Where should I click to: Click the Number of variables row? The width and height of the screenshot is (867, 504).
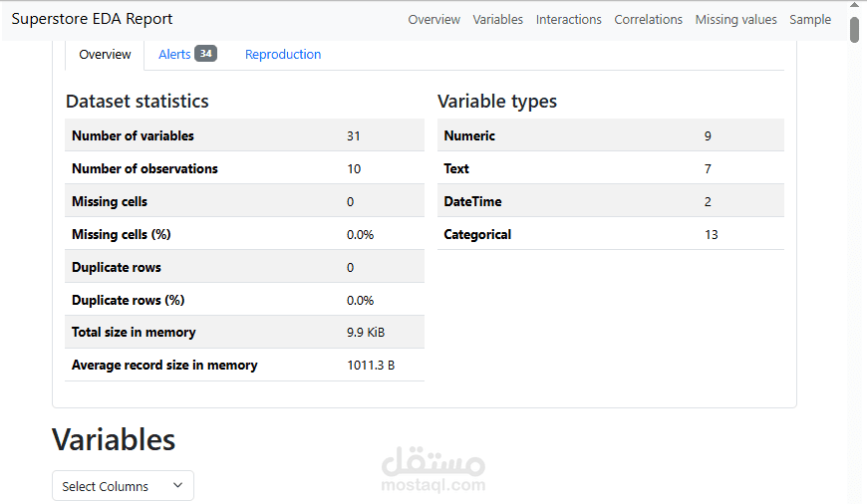(x=244, y=135)
